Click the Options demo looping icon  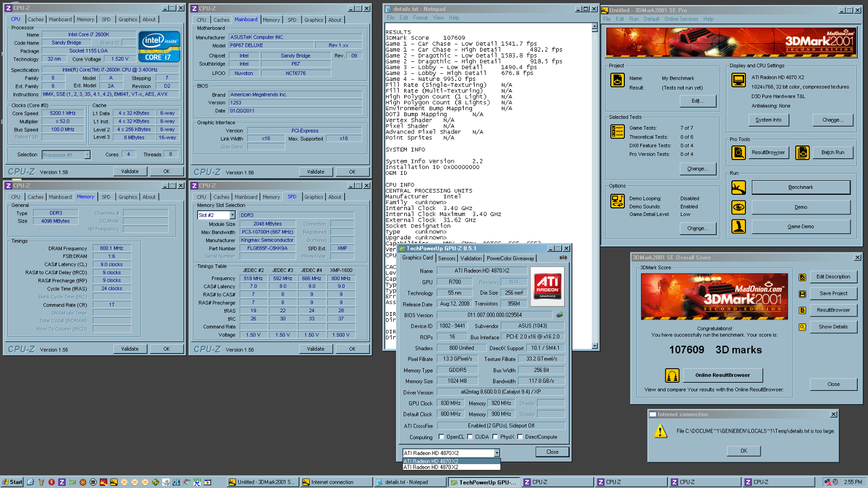tap(617, 201)
